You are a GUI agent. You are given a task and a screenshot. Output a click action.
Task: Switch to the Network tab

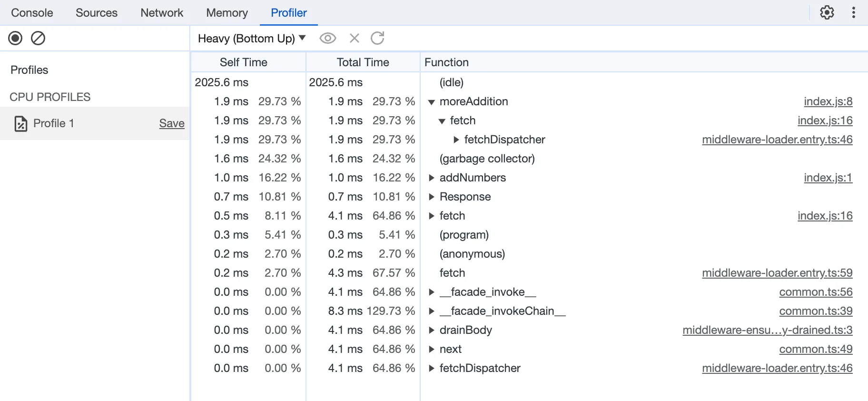(161, 13)
